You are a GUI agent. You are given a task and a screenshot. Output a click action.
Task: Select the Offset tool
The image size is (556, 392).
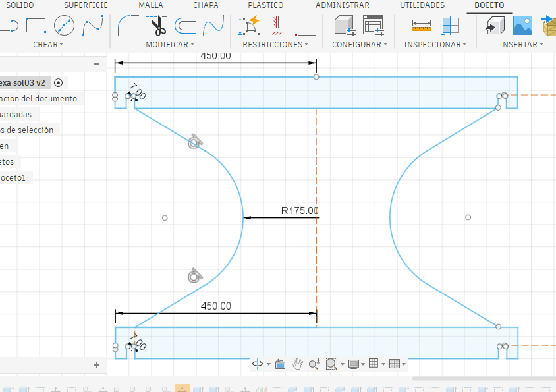[185, 26]
